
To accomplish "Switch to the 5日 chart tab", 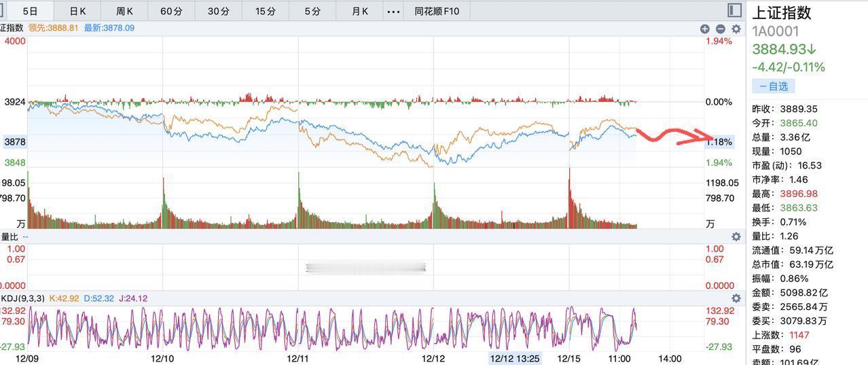I will click(29, 11).
